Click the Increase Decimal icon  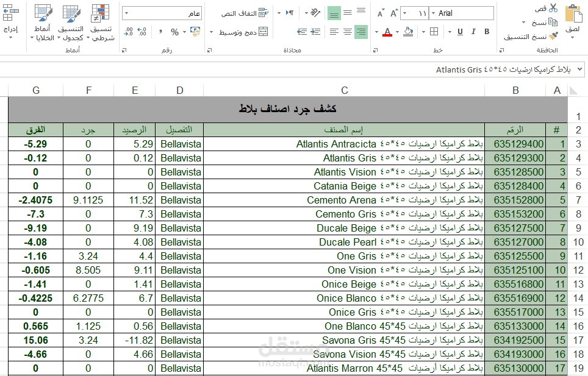pyautogui.click(x=142, y=32)
